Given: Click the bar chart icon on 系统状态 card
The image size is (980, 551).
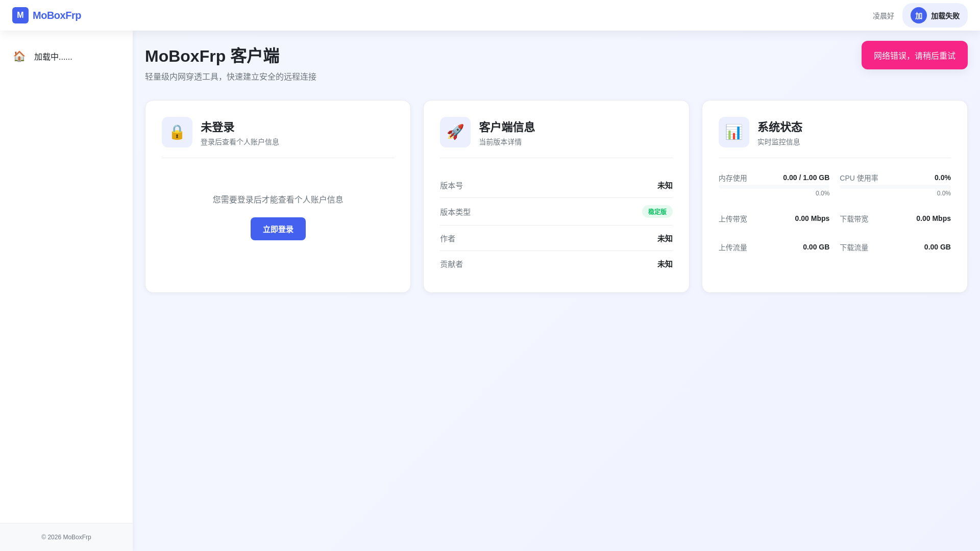Looking at the screenshot, I should [734, 132].
